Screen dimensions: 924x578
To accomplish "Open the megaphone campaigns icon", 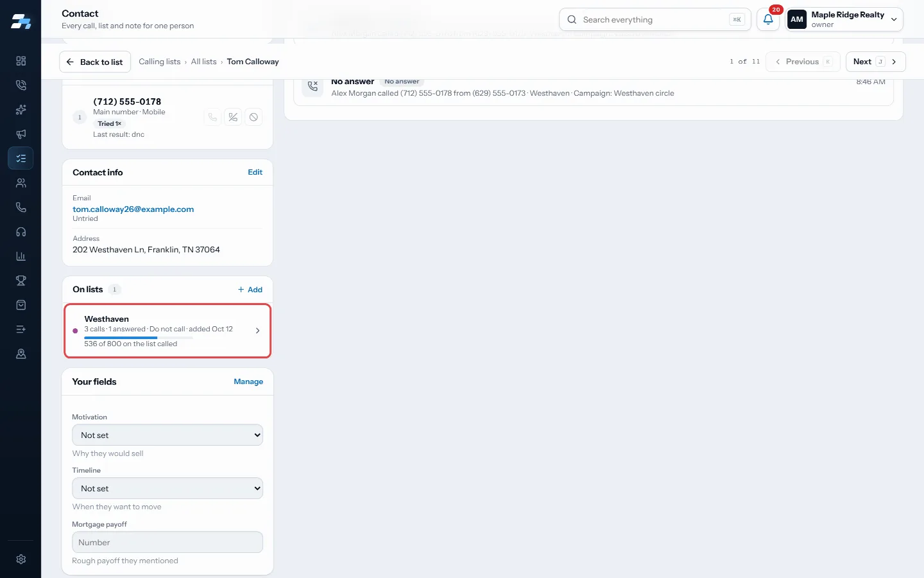I will (x=21, y=134).
